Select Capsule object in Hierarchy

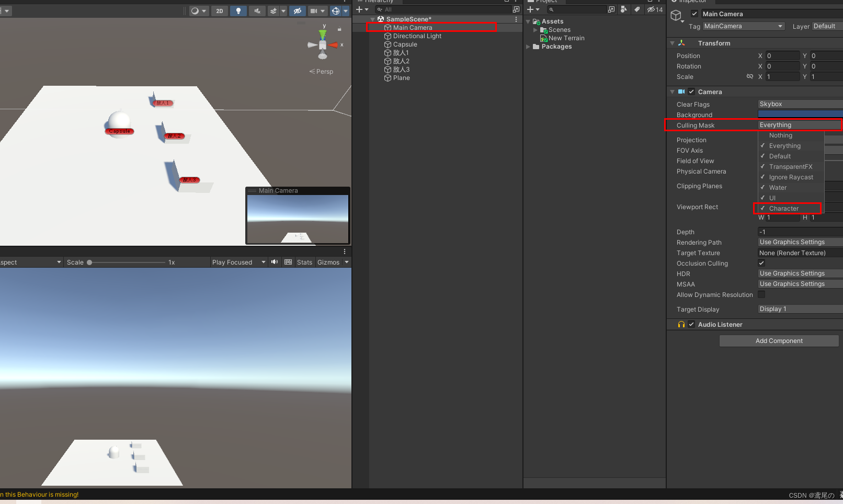click(405, 44)
